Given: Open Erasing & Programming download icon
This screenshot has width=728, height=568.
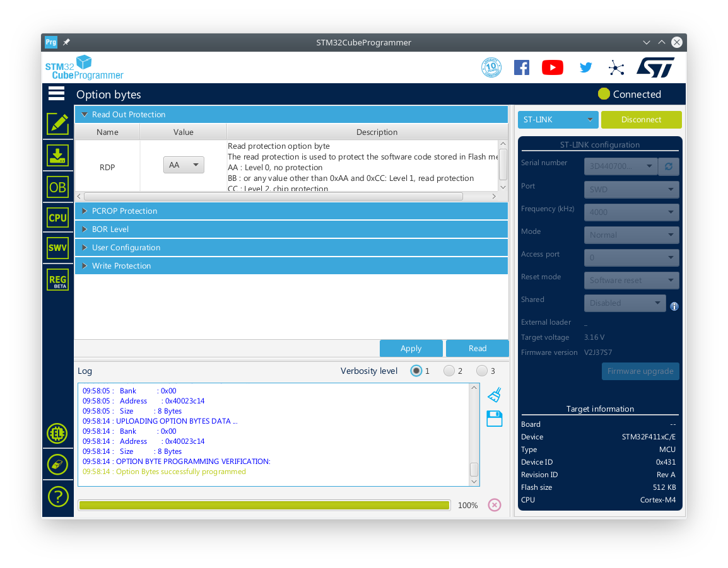Looking at the screenshot, I should tap(57, 155).
